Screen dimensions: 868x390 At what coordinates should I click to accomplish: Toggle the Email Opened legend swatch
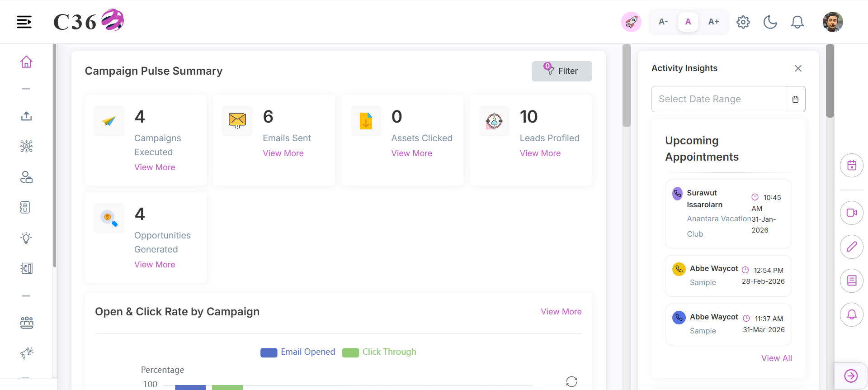(269, 352)
